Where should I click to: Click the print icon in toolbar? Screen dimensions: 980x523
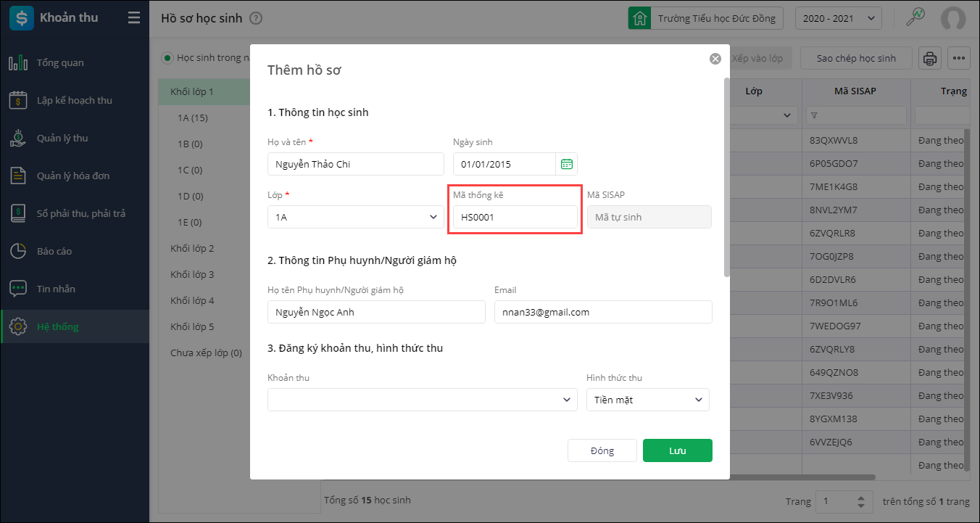click(930, 59)
